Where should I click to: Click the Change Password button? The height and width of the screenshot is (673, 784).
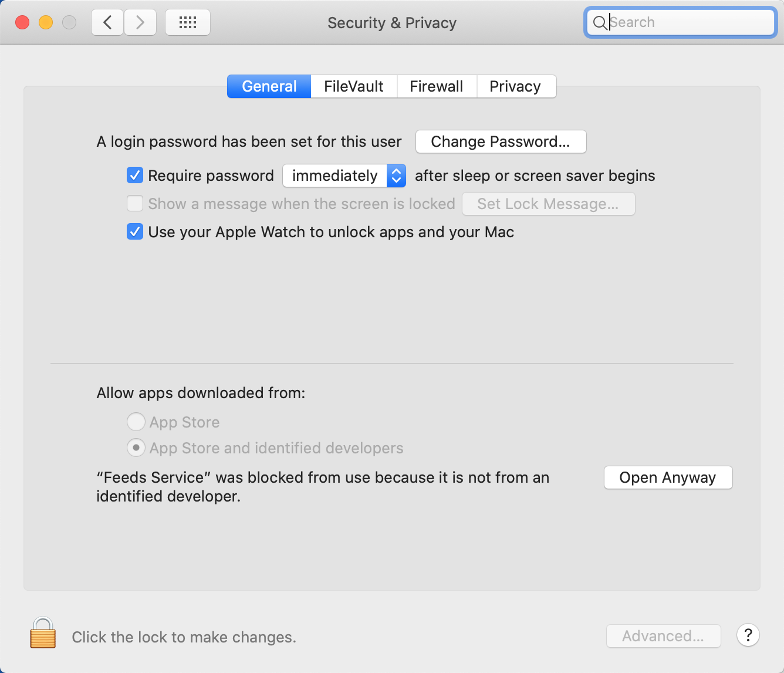pos(501,142)
